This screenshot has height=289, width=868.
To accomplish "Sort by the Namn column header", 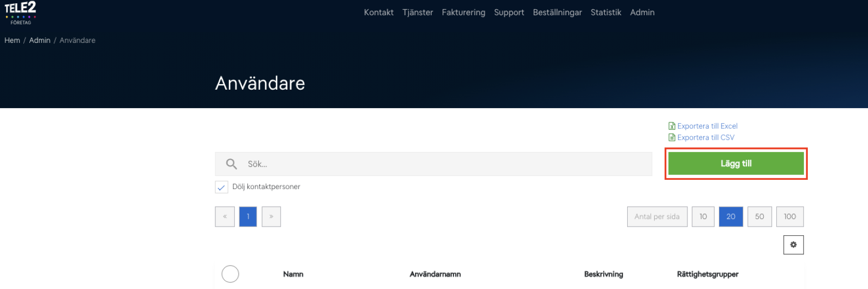I will pos(293,274).
